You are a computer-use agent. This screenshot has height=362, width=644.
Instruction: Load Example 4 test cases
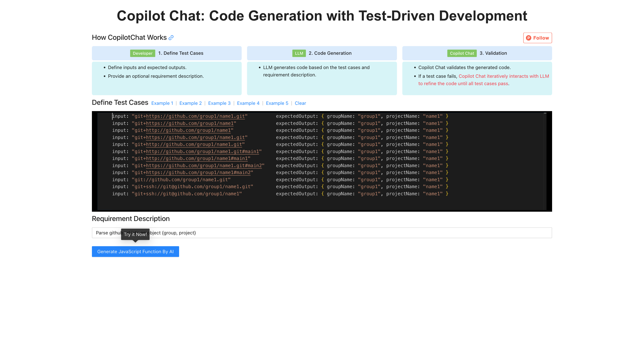pyautogui.click(x=248, y=103)
